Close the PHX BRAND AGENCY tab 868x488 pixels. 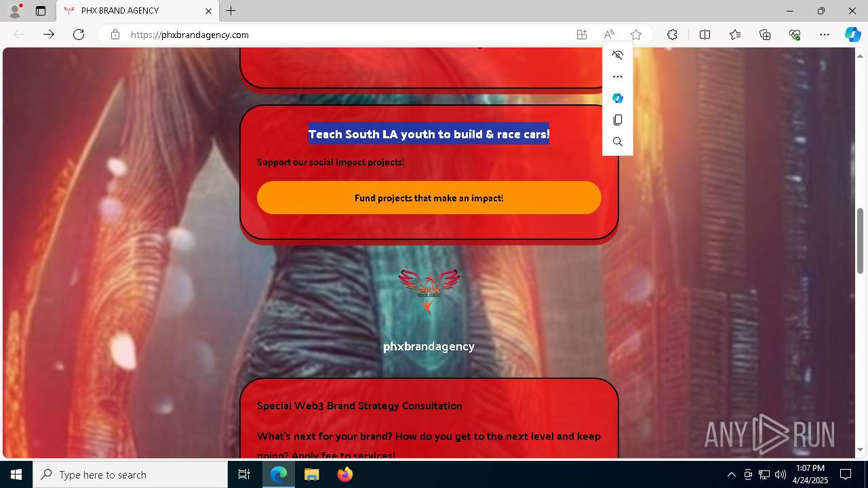click(209, 11)
